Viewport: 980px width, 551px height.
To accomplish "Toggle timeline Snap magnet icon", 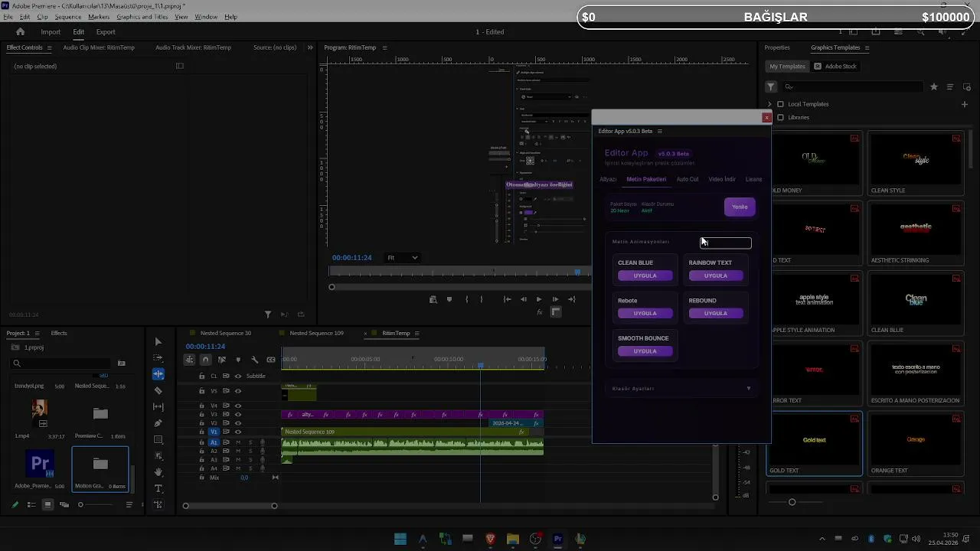I will click(205, 360).
